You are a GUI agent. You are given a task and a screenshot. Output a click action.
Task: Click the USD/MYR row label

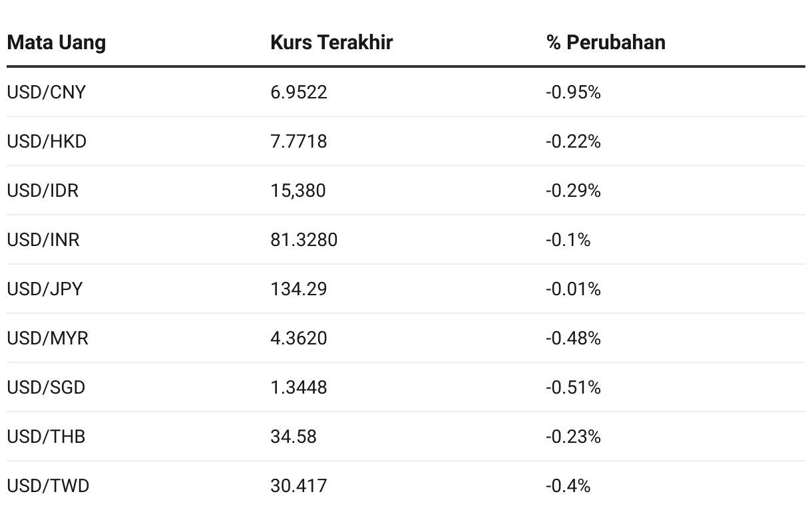pos(47,338)
